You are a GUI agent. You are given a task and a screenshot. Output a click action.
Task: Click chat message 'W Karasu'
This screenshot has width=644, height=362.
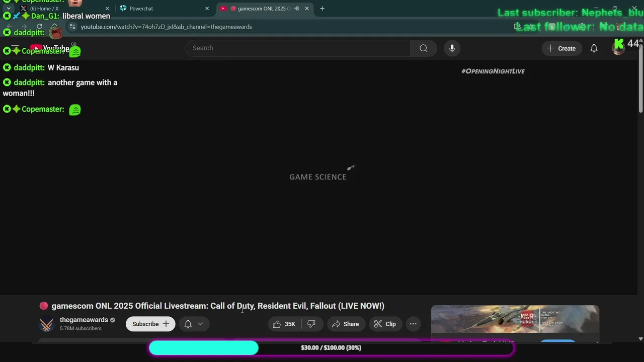point(63,67)
